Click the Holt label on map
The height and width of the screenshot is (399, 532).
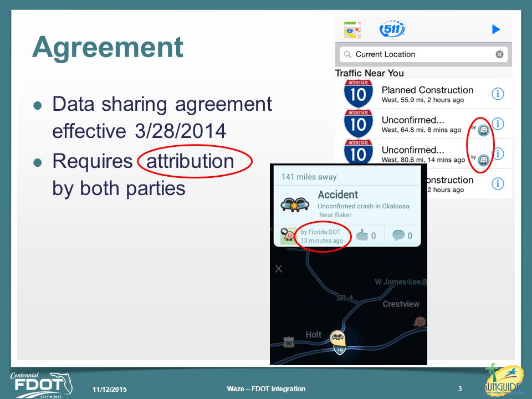[x=313, y=335]
